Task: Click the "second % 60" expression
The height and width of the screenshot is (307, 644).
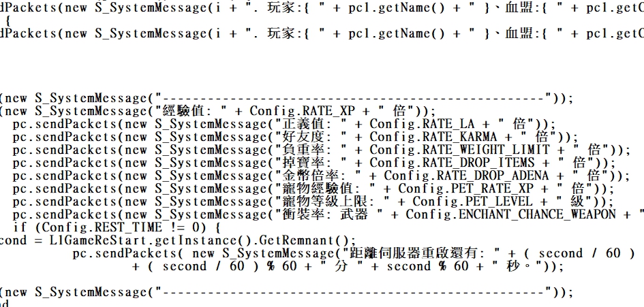Action: [427, 266]
